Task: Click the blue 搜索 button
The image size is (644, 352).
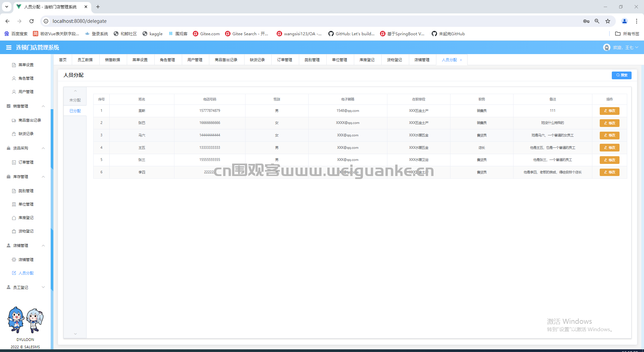Action: point(622,75)
